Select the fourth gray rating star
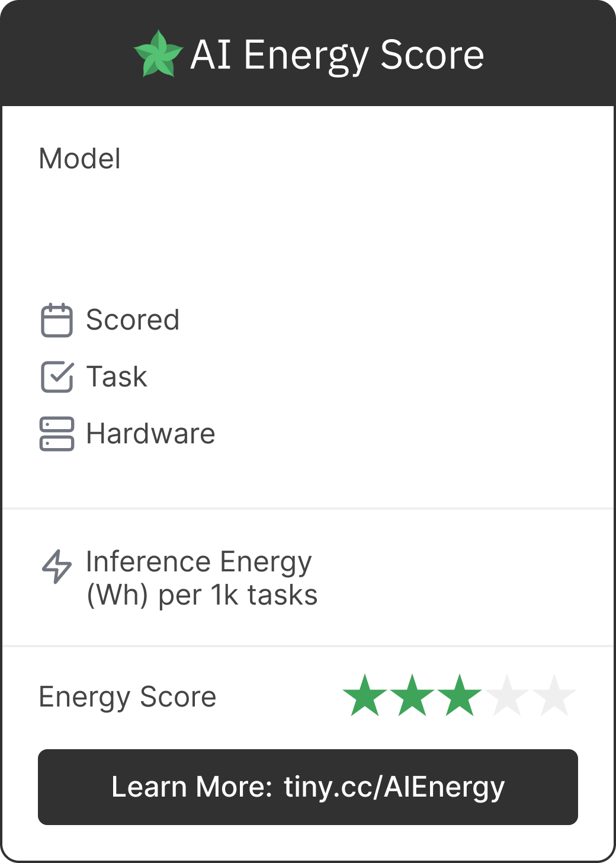 click(x=507, y=696)
